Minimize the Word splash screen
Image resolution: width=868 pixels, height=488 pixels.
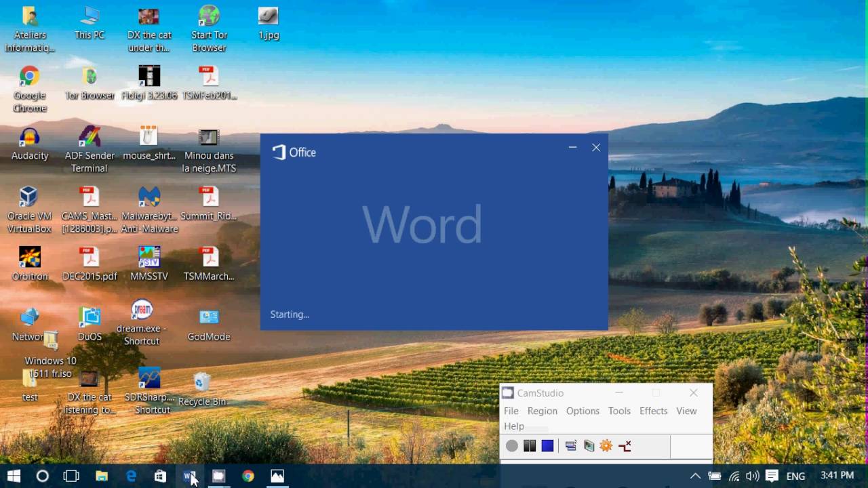coord(573,148)
